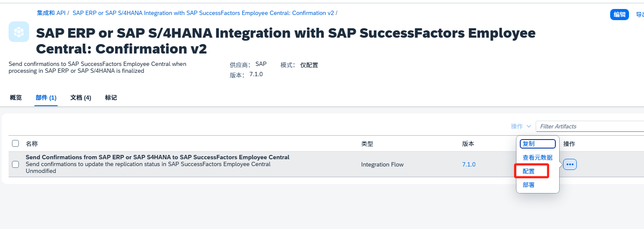
Task: Expand the 操作 dropdown above the table
Action: click(521, 126)
